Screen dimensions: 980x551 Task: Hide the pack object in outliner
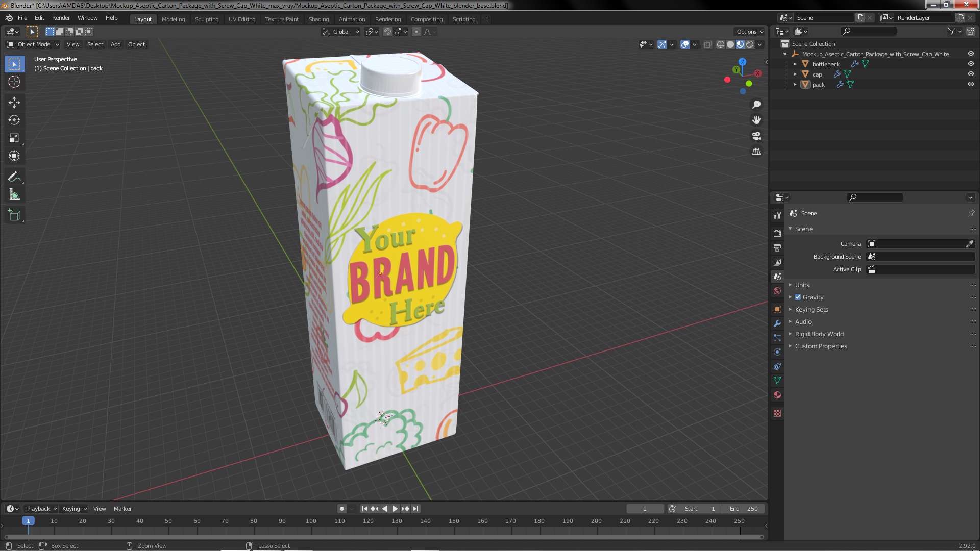click(971, 84)
